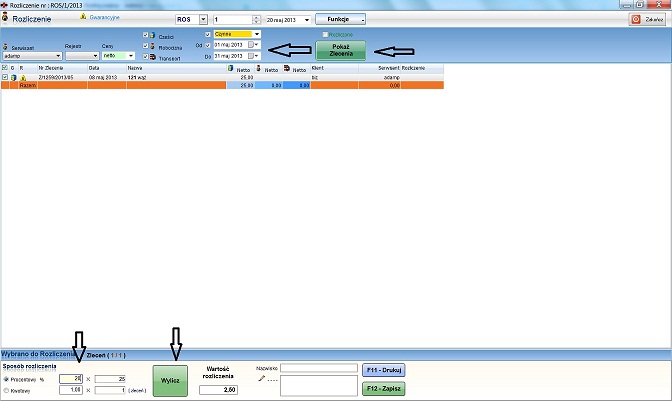Click the Transport truck icon
The image size is (672, 401).
153,57
